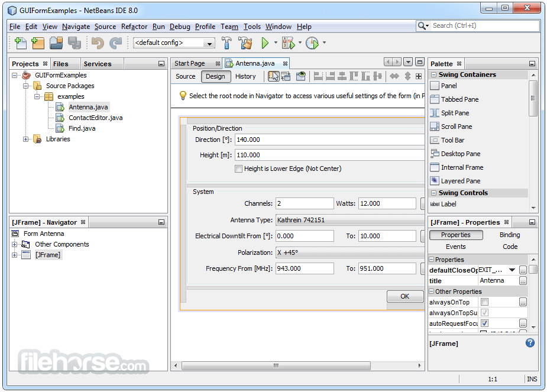Viewport: 547px width, 392px height.
Task: Switch to History view
Action: pos(245,76)
